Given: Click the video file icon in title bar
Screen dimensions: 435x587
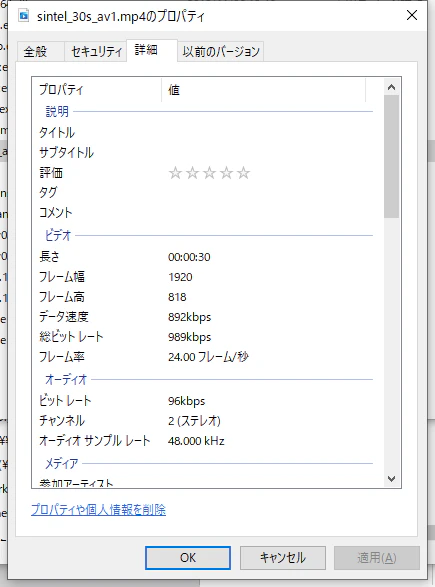Looking at the screenshot, I should (x=24, y=16).
